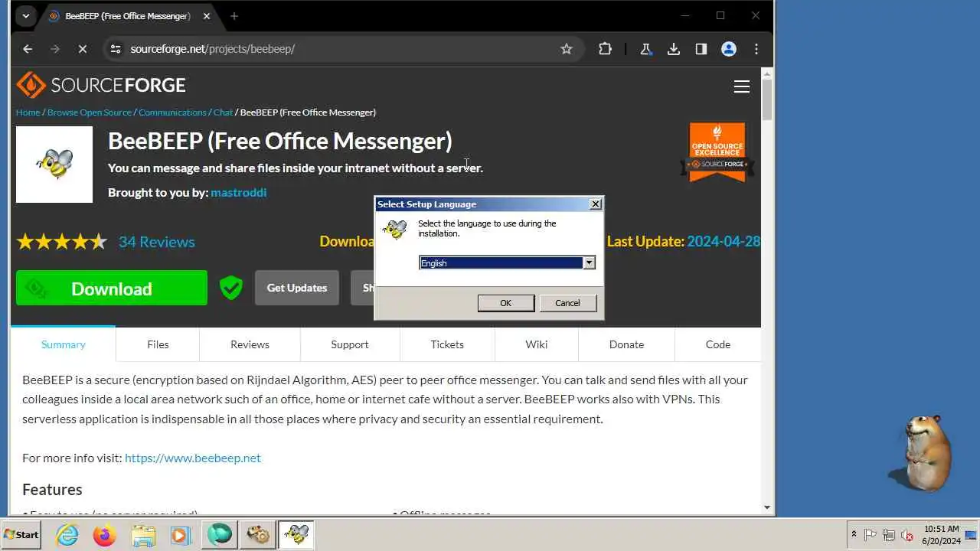Click the Open Source Excellence badge

tap(717, 152)
